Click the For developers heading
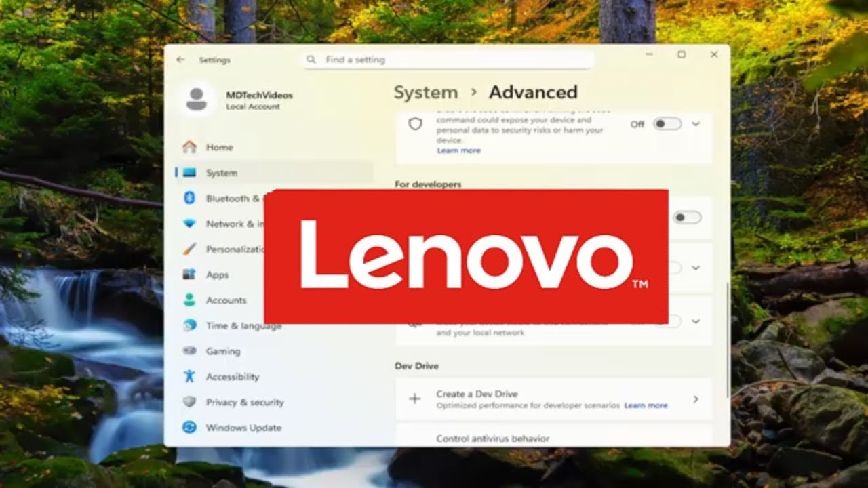The height and width of the screenshot is (488, 868). point(428,184)
